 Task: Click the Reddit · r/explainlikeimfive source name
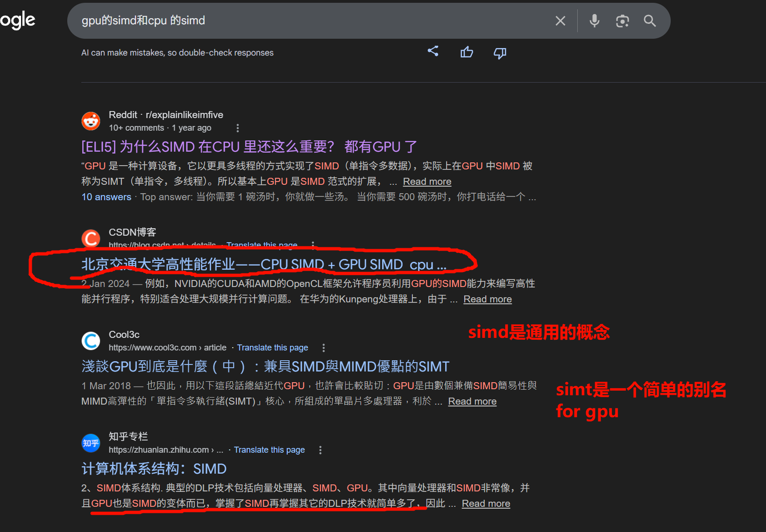(x=166, y=115)
